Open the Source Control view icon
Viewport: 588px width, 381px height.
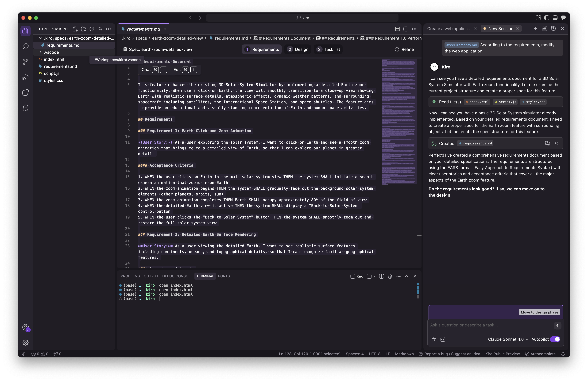(25, 62)
